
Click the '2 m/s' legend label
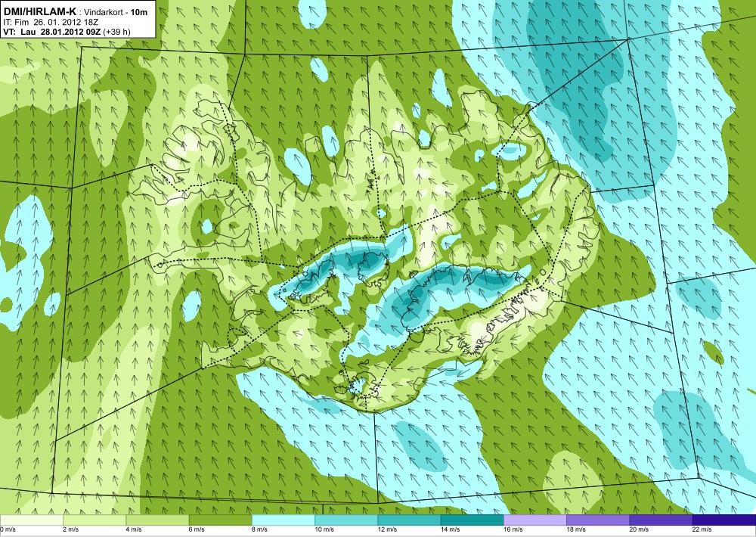click(x=71, y=529)
